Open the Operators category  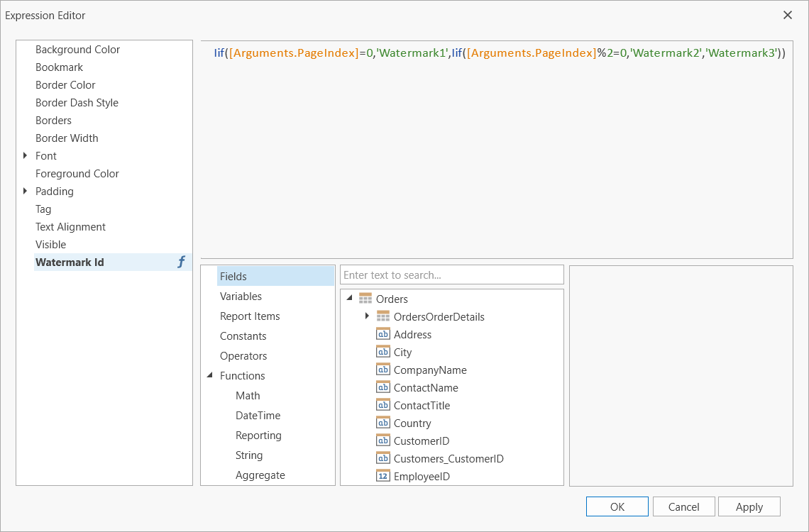[x=243, y=356]
